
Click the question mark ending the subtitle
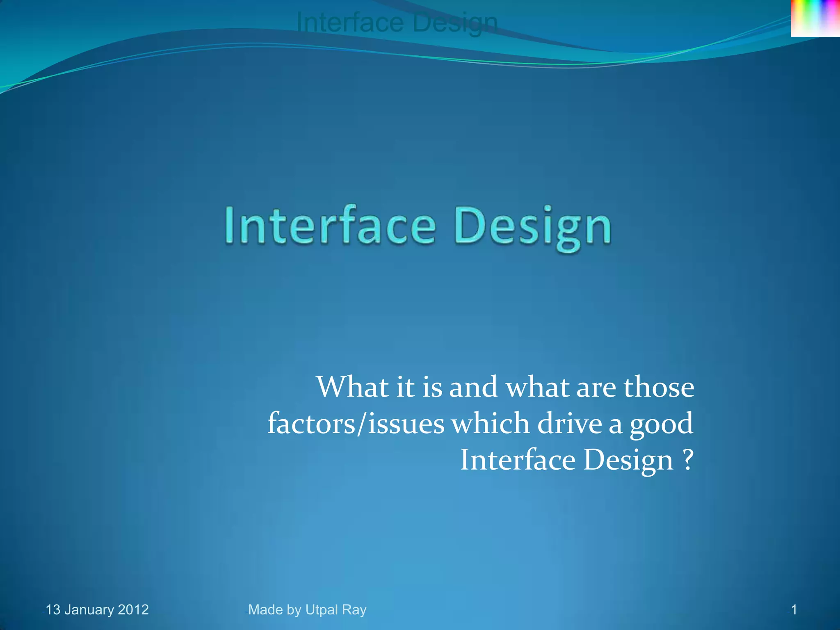click(688, 460)
